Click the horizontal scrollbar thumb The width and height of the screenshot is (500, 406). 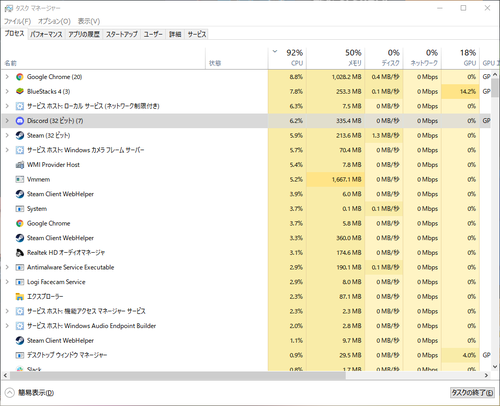click(178, 376)
